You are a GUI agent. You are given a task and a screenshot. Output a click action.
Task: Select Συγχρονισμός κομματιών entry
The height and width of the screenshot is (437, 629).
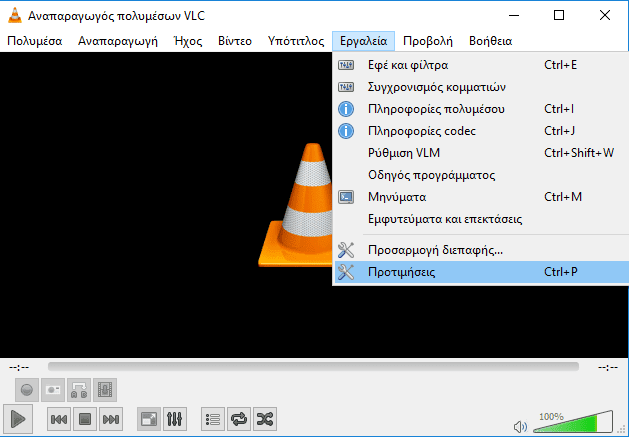[482, 87]
